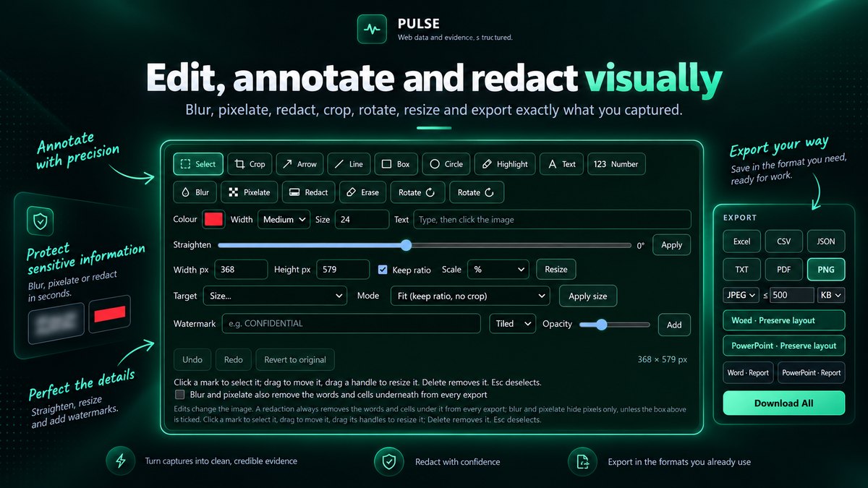Choose PNG export format

pos(825,270)
